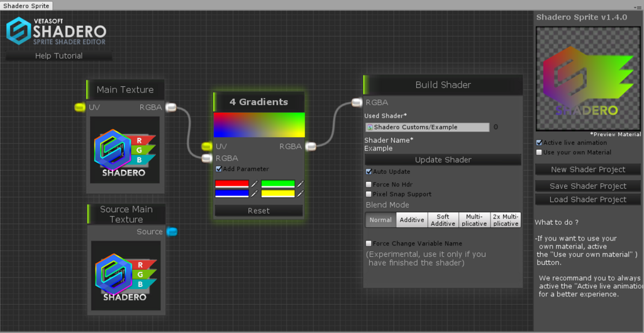Select the Soft Additive blend mode
Viewport: 644px width, 333px height.
pyautogui.click(x=443, y=220)
